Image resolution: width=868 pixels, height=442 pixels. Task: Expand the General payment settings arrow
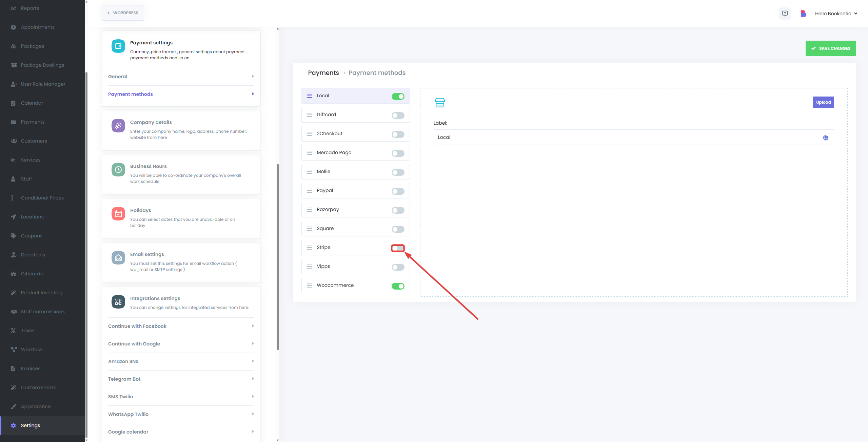(253, 76)
